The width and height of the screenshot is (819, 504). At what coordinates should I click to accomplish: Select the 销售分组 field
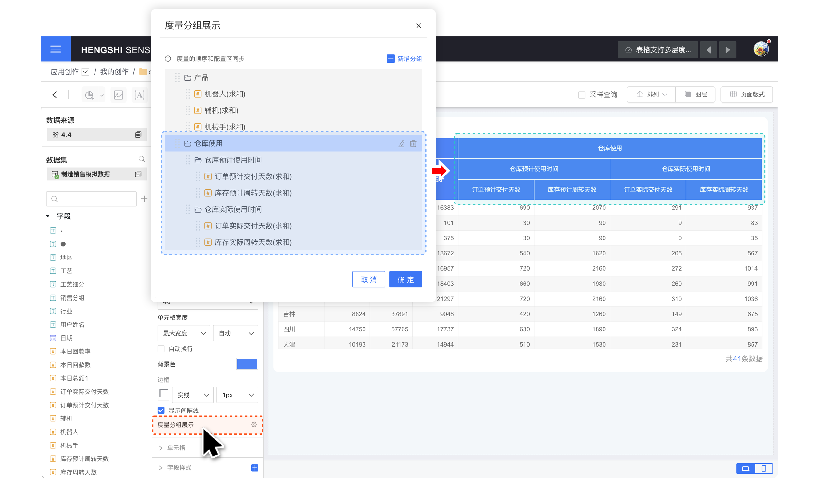pos(72,297)
